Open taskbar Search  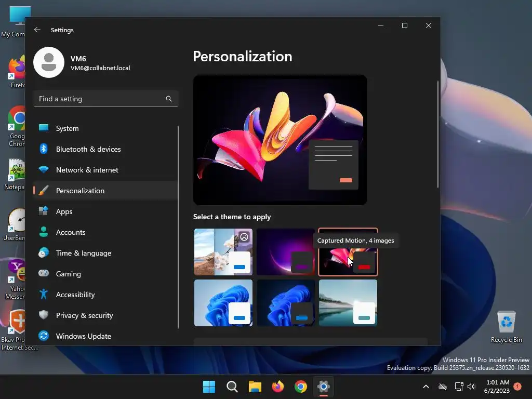(232, 387)
